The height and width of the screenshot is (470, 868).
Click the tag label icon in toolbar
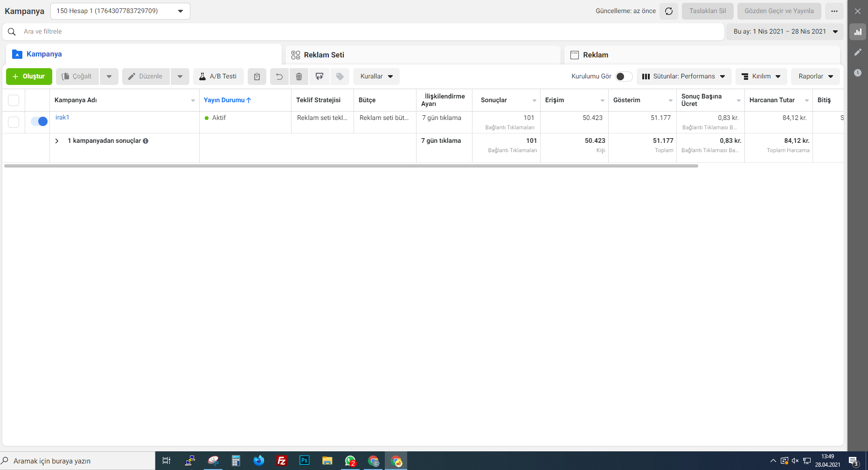click(340, 77)
